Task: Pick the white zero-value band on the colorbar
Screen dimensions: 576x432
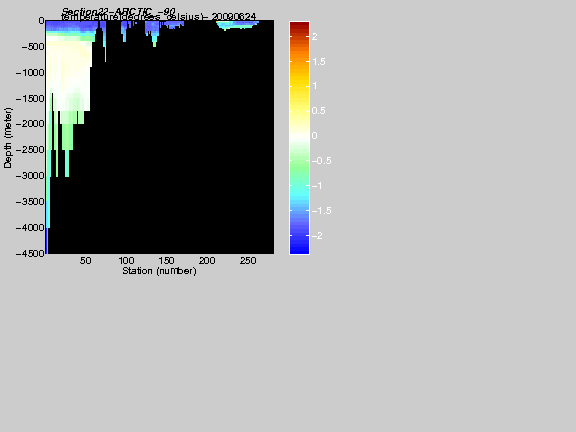Action: 299,136
